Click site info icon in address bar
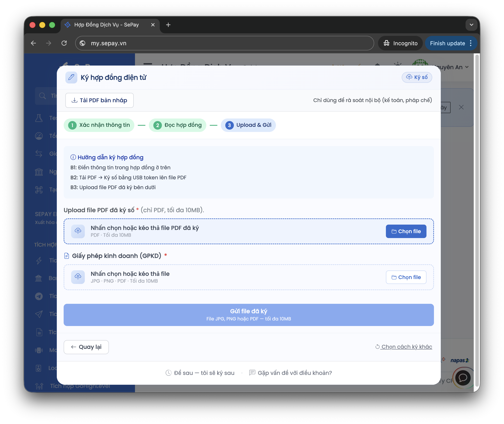Viewport: 504px width, 424px height. click(82, 43)
